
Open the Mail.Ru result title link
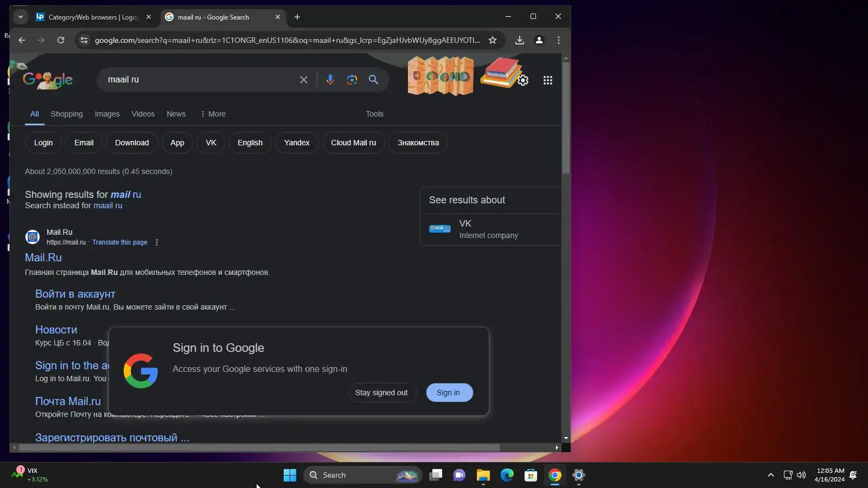pyautogui.click(x=43, y=258)
